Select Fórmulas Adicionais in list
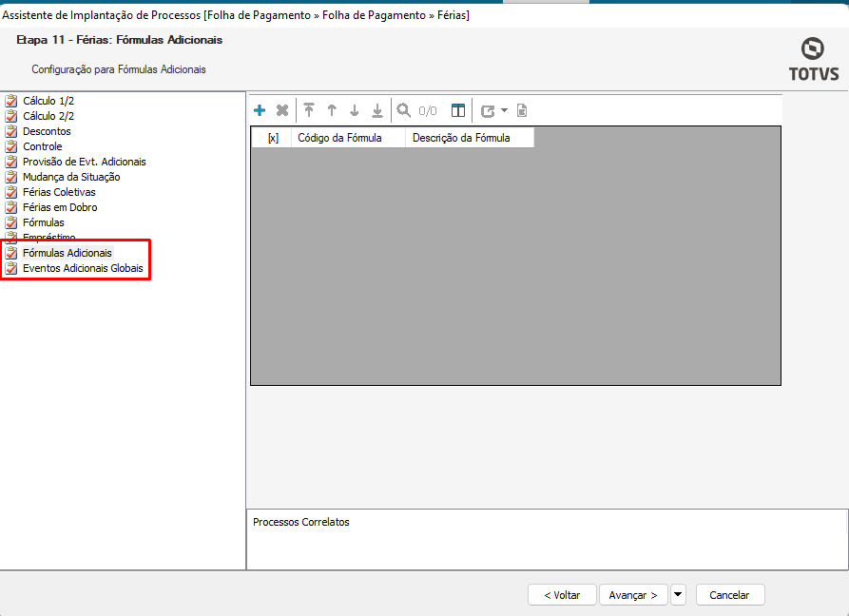 pyautogui.click(x=68, y=253)
